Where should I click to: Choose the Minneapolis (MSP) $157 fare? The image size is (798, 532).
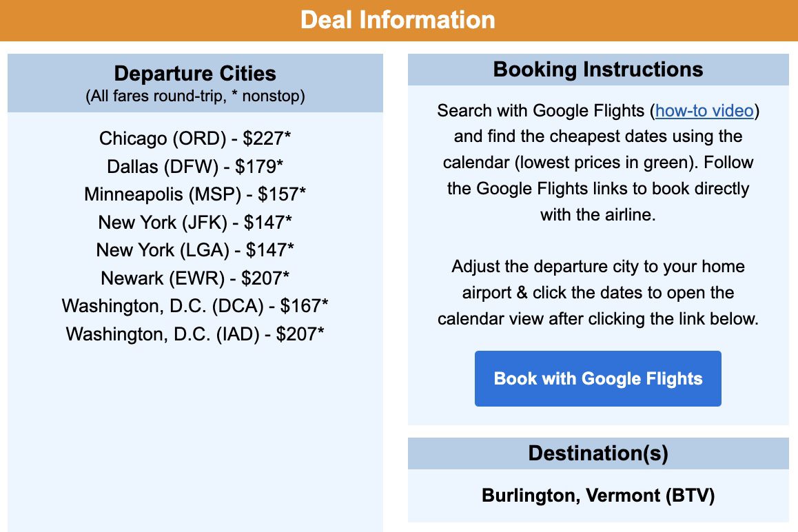[x=195, y=194]
